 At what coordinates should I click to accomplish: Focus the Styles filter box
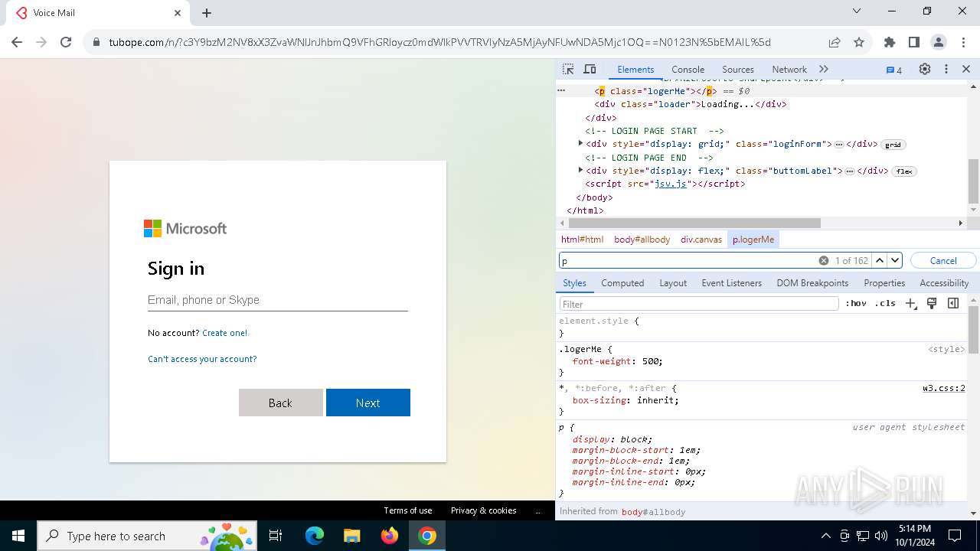point(699,304)
